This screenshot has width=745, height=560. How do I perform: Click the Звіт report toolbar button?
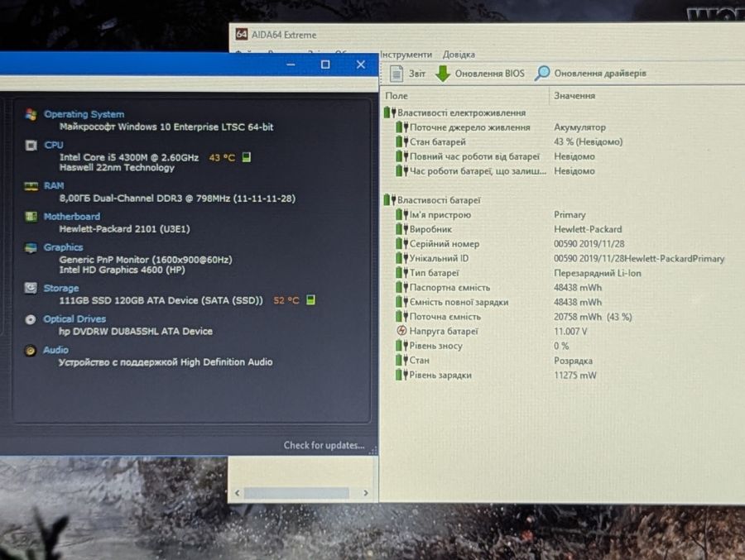[x=407, y=73]
